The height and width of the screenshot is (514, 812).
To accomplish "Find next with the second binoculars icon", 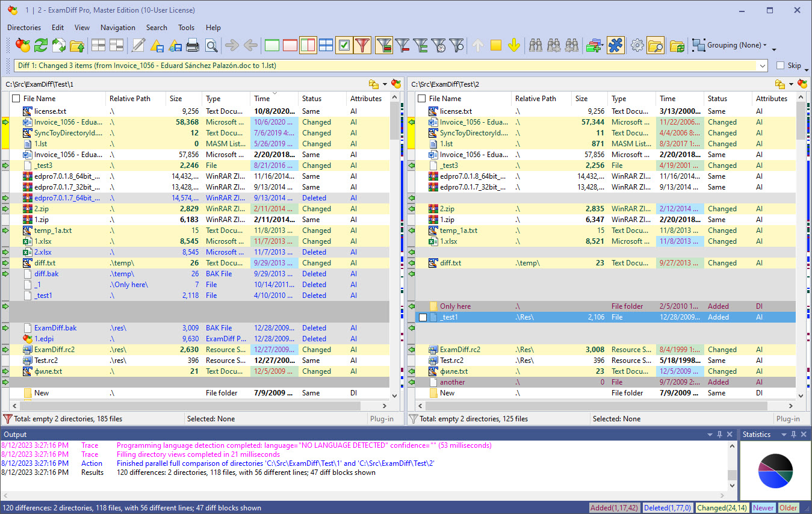I will pyautogui.click(x=554, y=45).
